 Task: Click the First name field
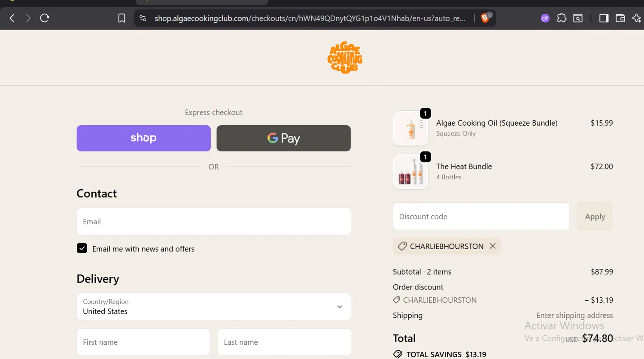[x=143, y=342]
